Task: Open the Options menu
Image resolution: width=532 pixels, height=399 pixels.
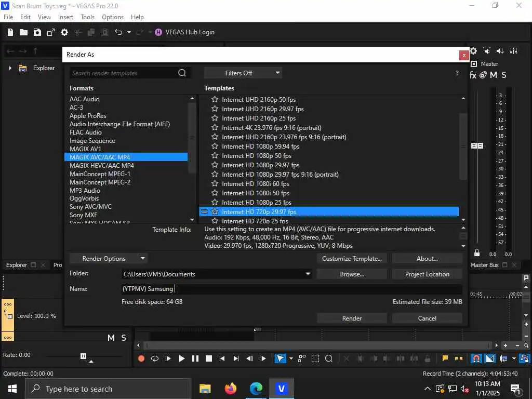Action: tap(113, 17)
